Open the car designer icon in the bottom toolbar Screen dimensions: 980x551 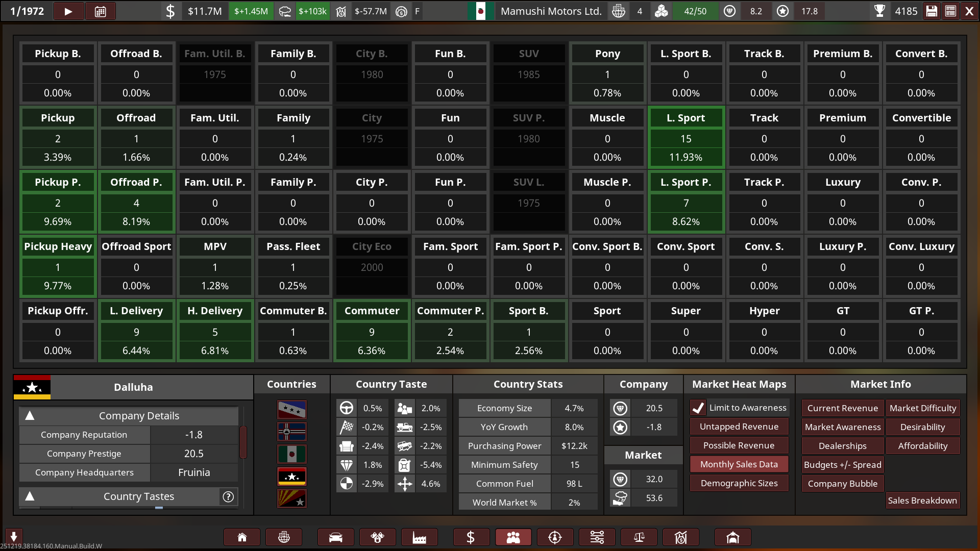(x=335, y=537)
